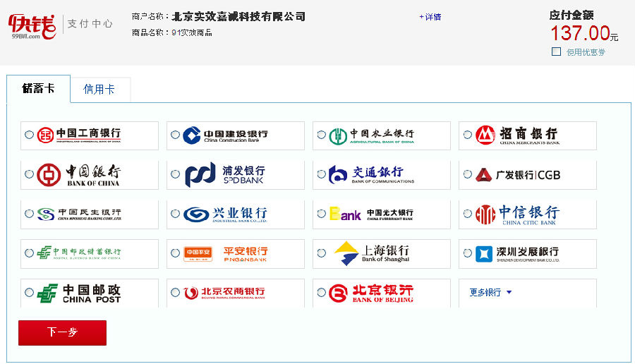Choose the Bank of Beijing radio option
This screenshot has width=635, height=364.
(321, 292)
